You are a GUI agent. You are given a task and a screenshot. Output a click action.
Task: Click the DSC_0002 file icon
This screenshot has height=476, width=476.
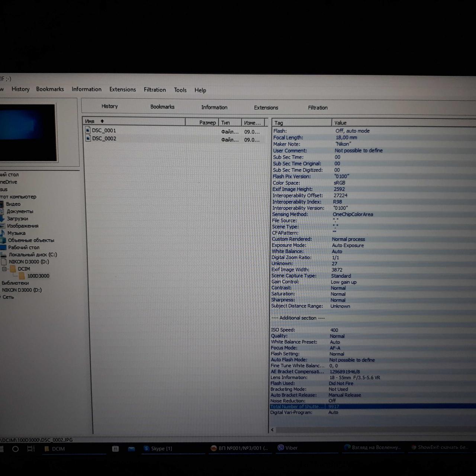pos(88,138)
